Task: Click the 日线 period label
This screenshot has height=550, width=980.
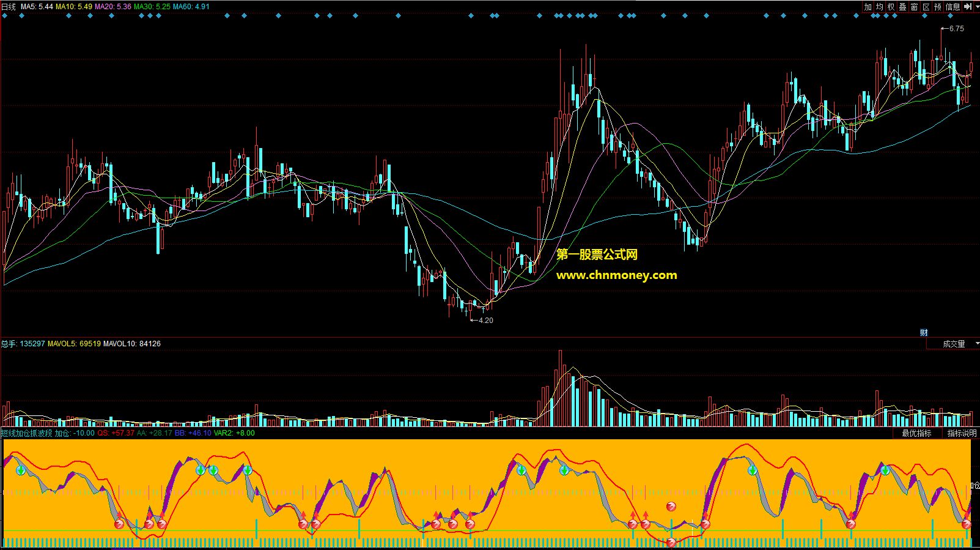Action: (x=9, y=7)
